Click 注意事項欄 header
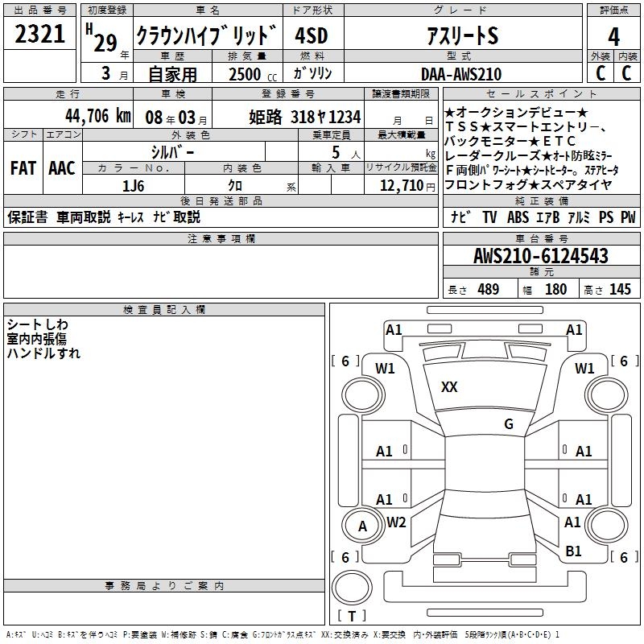The height and width of the screenshot is (644, 644). click(x=221, y=238)
